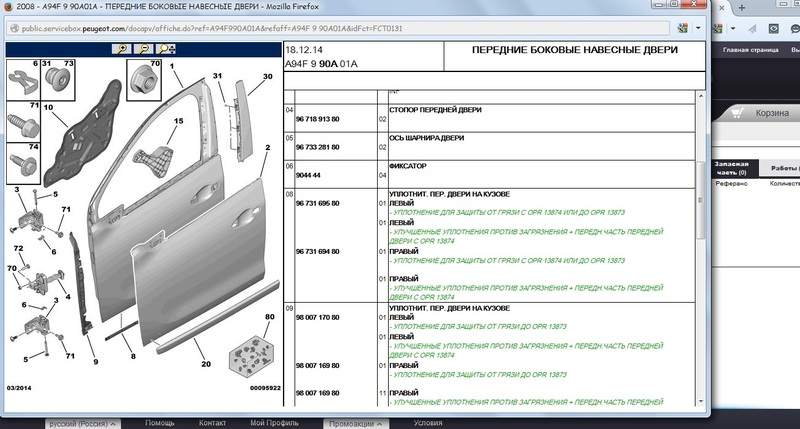The height and width of the screenshot is (429, 800).
Task: Select the grommet thumbnail labeled 31 73
Action: [58, 80]
